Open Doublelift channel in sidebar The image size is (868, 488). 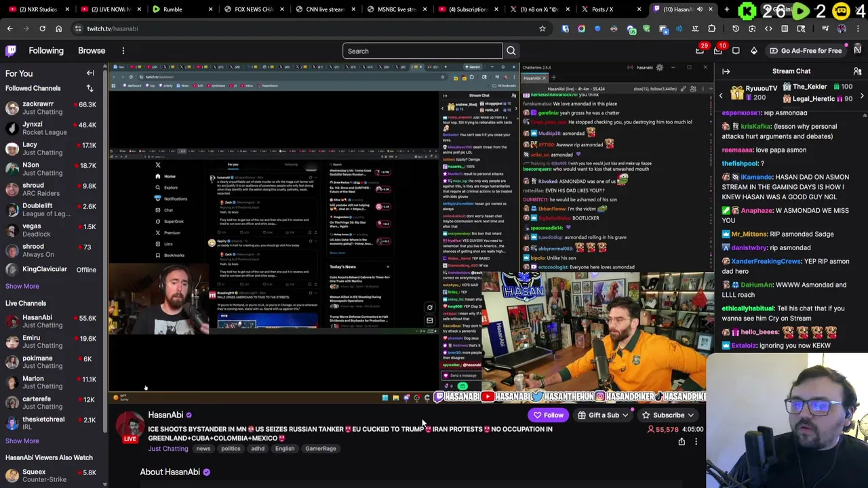click(52, 209)
